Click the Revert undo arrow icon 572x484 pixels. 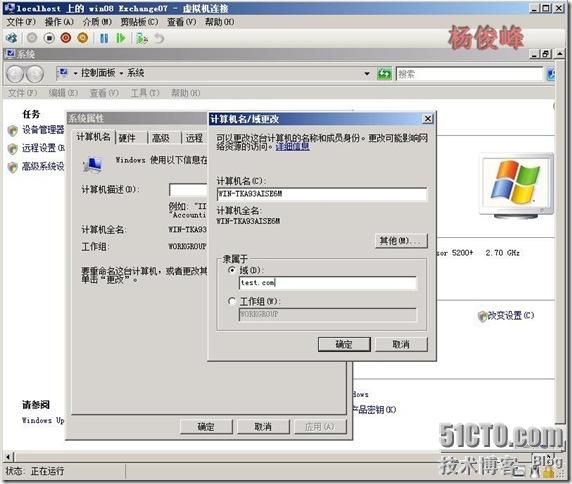(159, 38)
